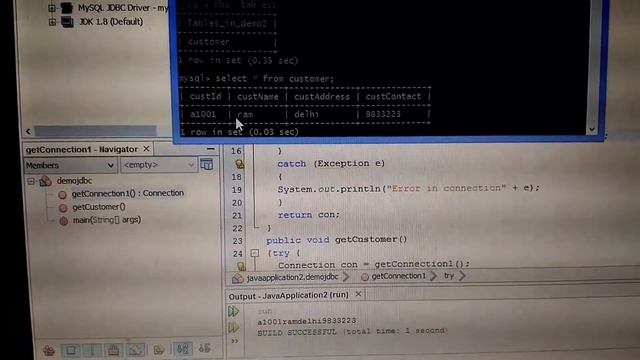Click line number 16 in the gutter

click(236, 151)
